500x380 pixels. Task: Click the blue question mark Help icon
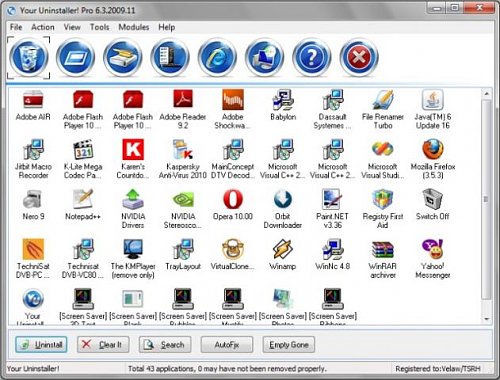pos(312,57)
